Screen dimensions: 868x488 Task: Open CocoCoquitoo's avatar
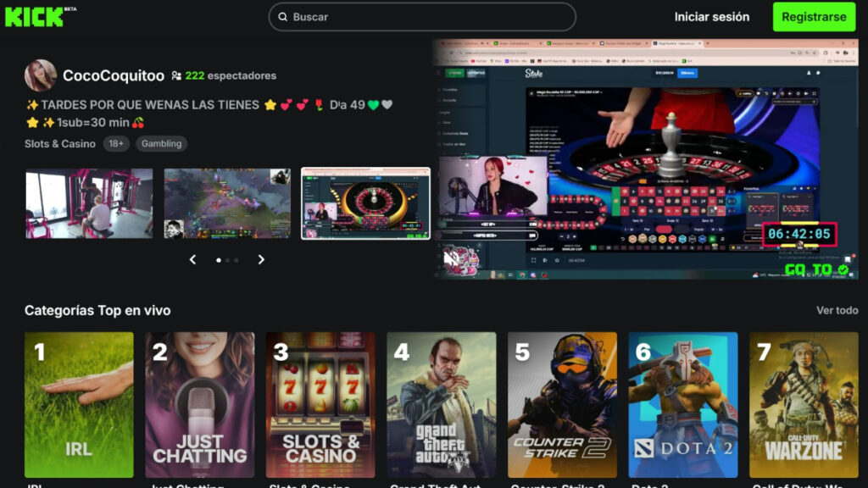[x=41, y=75]
